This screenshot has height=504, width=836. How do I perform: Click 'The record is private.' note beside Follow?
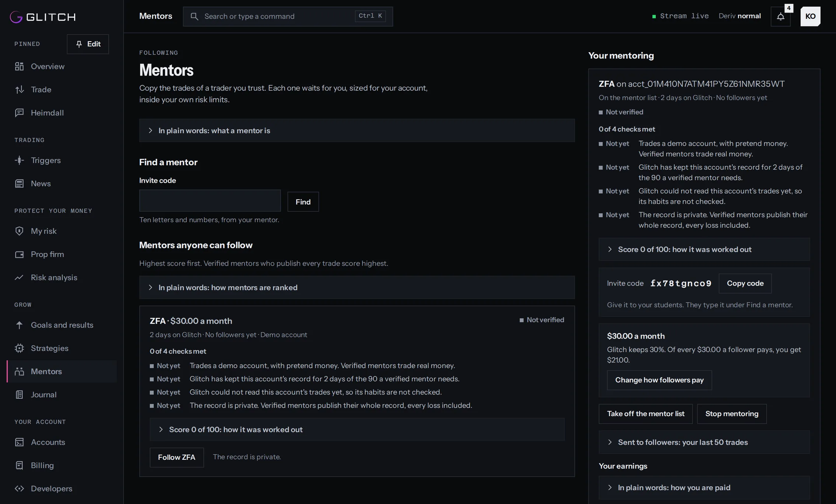247,457
